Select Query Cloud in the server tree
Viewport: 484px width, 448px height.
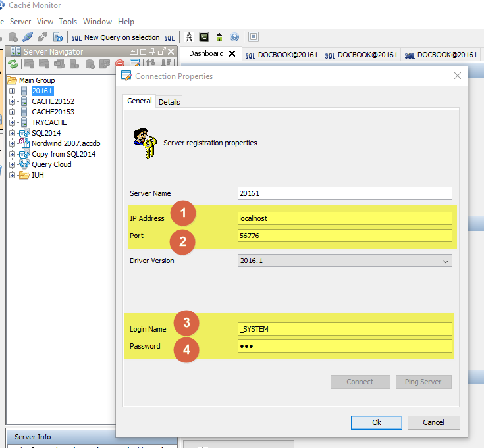tap(51, 164)
